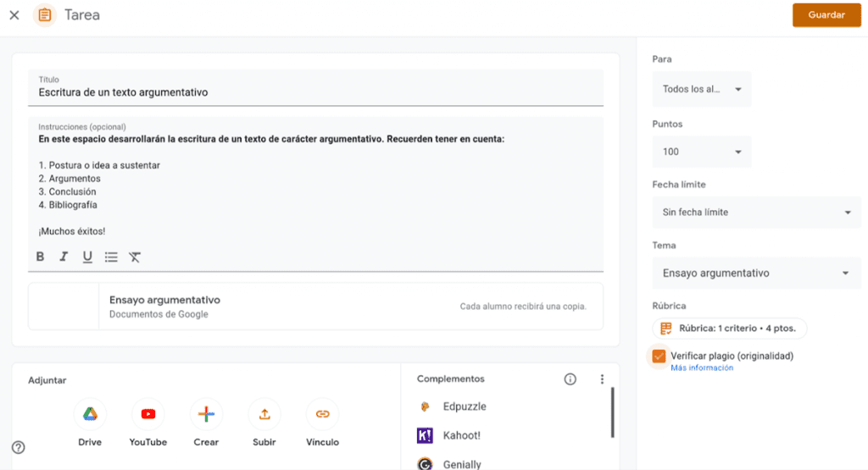Screen dimensions: 868x470
Task: Open the Más información link
Action: (x=702, y=368)
